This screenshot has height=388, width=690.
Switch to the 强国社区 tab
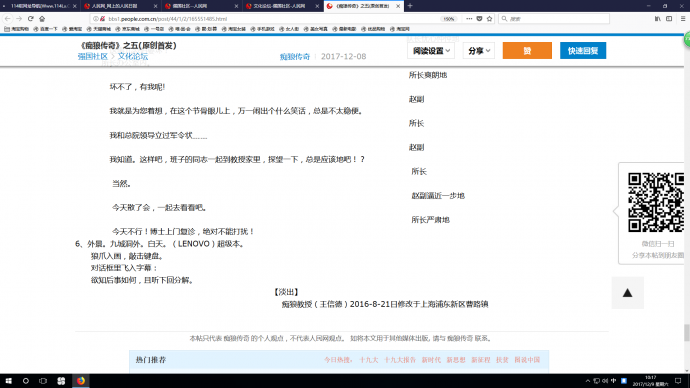[201, 6]
